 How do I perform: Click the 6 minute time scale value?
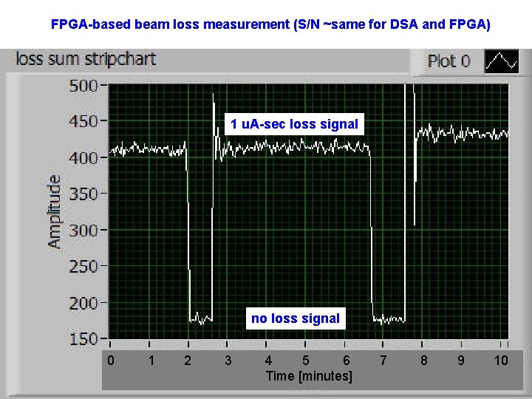tap(346, 360)
